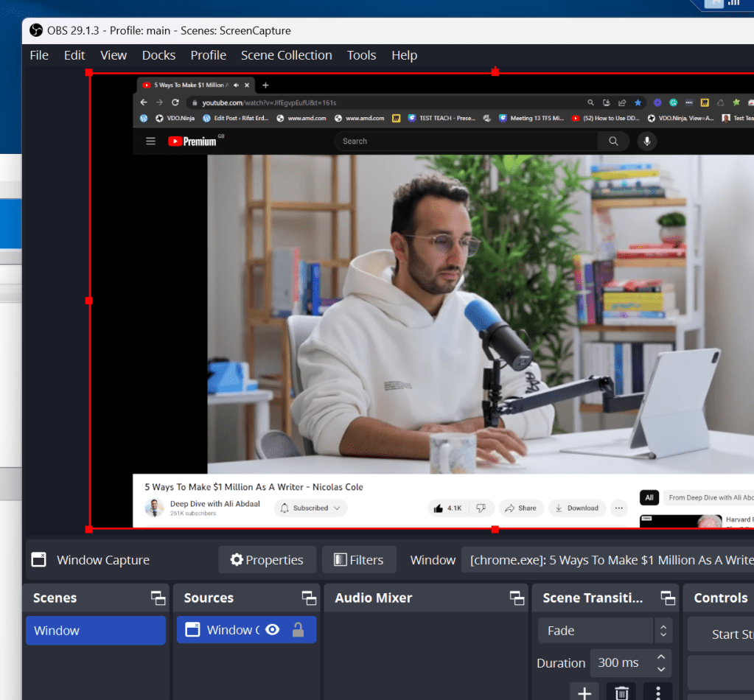
Task: Click the left-middle red handle of the source
Action: click(x=89, y=301)
